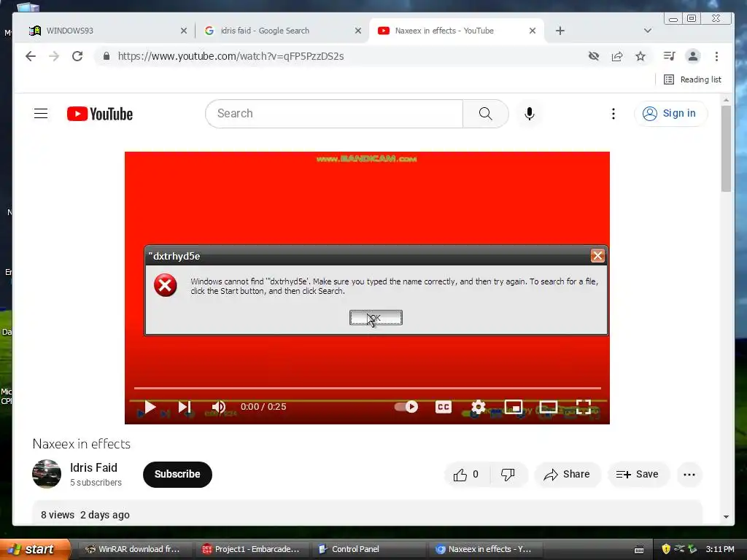Click the magnifier search button
This screenshot has width=747, height=560.
485,113
